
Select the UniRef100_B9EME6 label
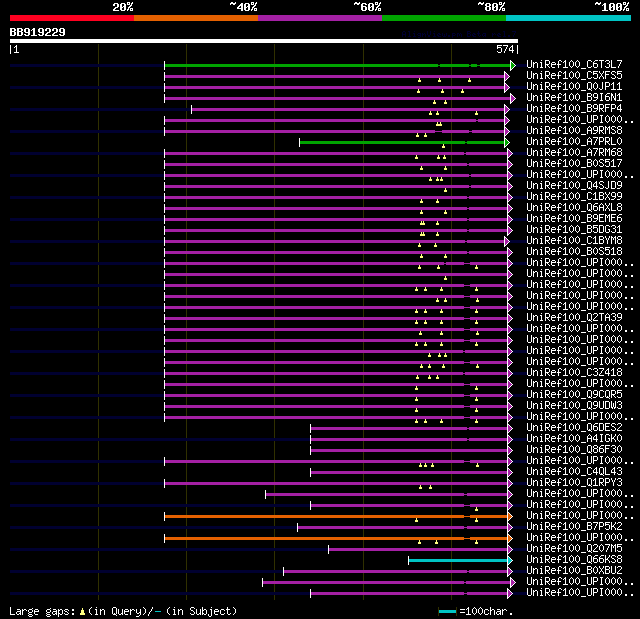pyautogui.click(x=574, y=219)
